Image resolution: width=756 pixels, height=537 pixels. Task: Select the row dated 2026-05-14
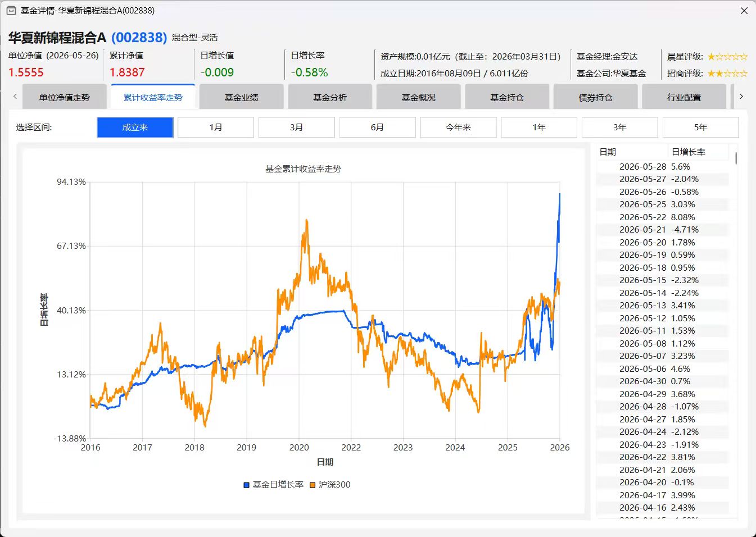663,293
